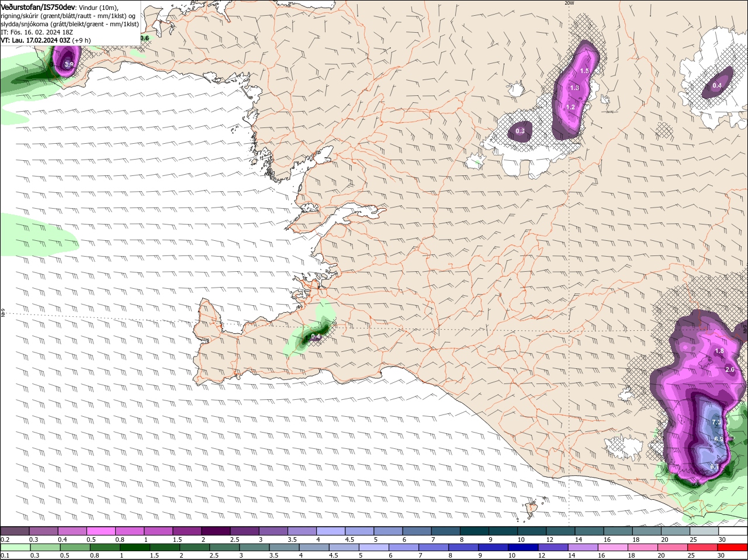Select swatch between 2 and 2.5, purple scale

216,531
